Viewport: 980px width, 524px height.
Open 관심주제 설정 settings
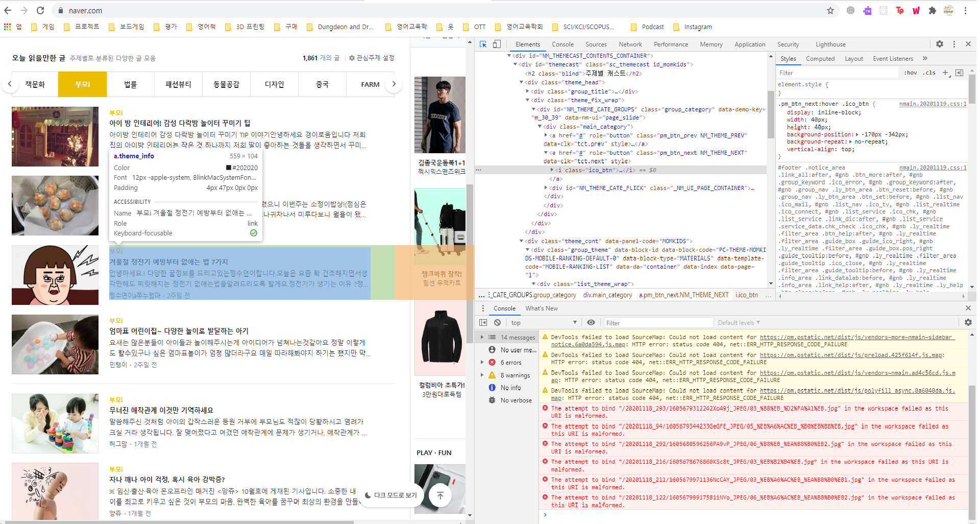click(x=372, y=58)
